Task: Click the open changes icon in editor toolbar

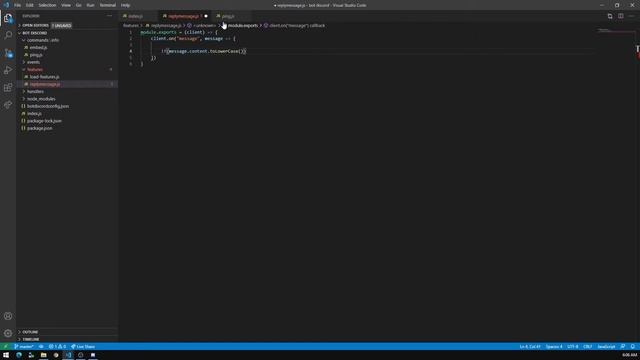Action: (610, 16)
